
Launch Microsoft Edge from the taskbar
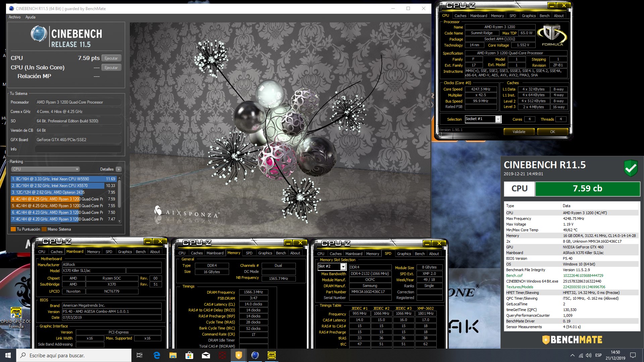click(157, 355)
